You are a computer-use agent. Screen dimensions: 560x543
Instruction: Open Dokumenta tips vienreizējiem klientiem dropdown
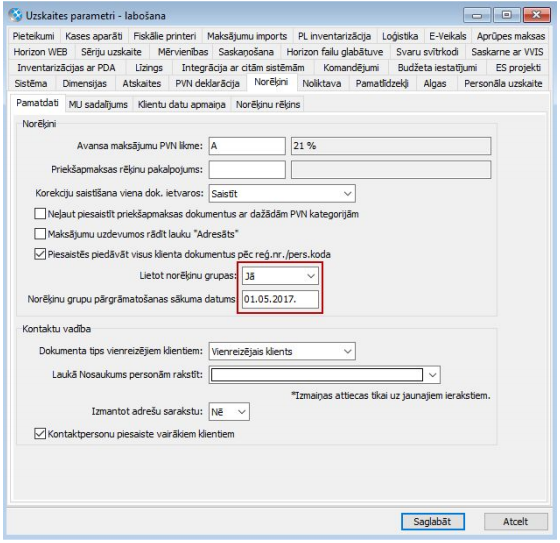click(282, 351)
